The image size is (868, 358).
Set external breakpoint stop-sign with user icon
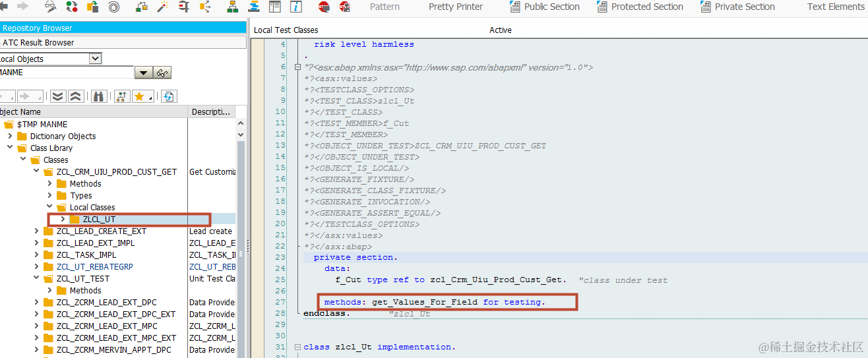pyautogui.click(x=345, y=7)
